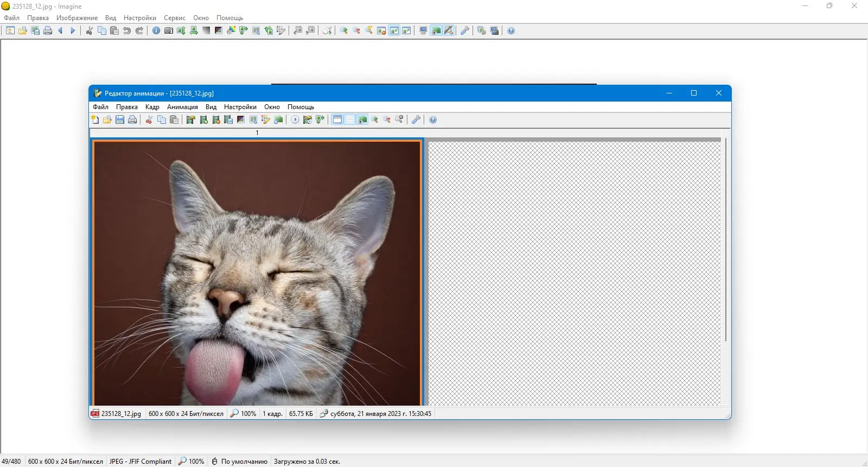This screenshot has height=467, width=868.
Task: Click the copy icon in the animation editor toolbar
Action: [162, 119]
